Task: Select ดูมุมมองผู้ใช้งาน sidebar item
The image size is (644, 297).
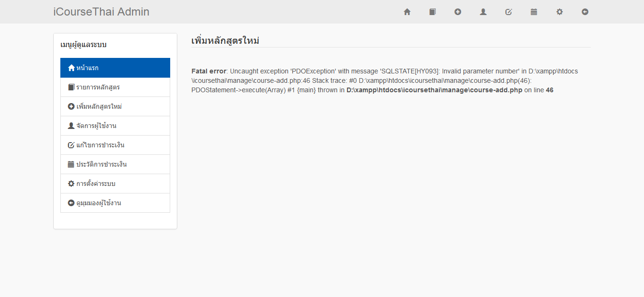Action: (115, 203)
